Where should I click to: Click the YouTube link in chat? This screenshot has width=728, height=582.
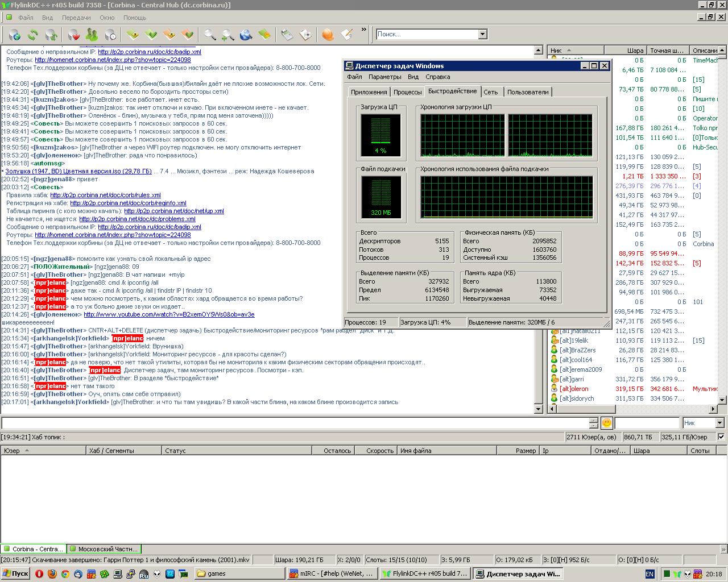pyautogui.click(x=169, y=314)
